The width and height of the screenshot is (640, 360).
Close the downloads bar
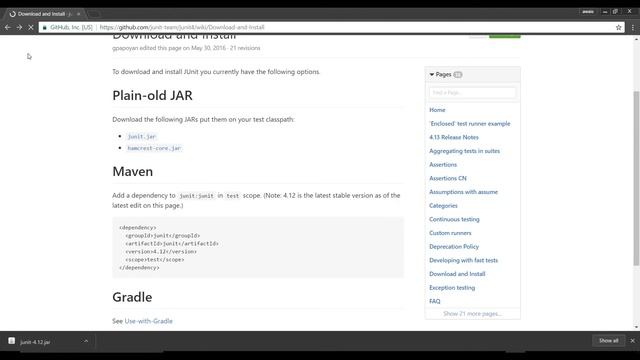click(x=632, y=340)
